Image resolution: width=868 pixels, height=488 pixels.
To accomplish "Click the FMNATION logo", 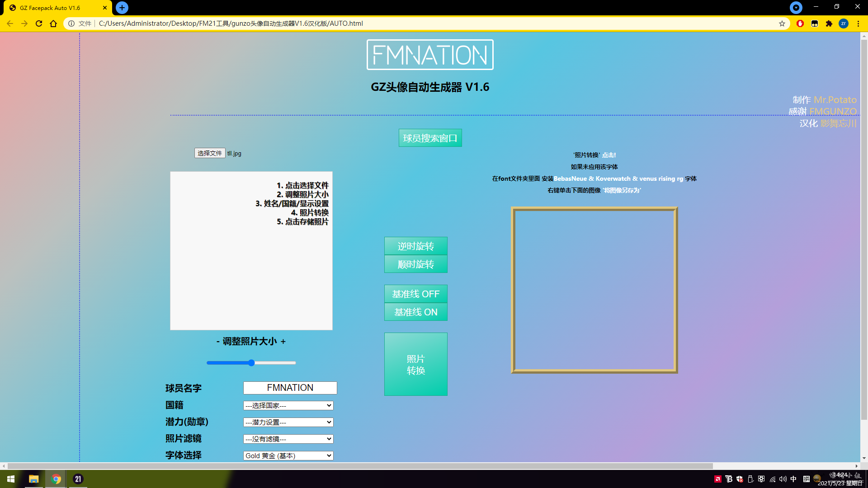I will point(430,55).
